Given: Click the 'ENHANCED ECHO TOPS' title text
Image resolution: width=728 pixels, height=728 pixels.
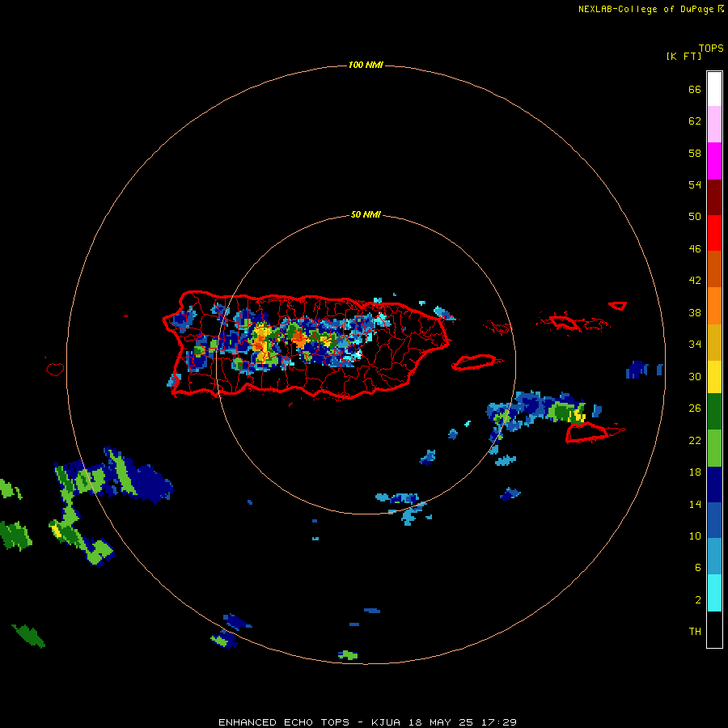Looking at the screenshot, I should point(284,722).
